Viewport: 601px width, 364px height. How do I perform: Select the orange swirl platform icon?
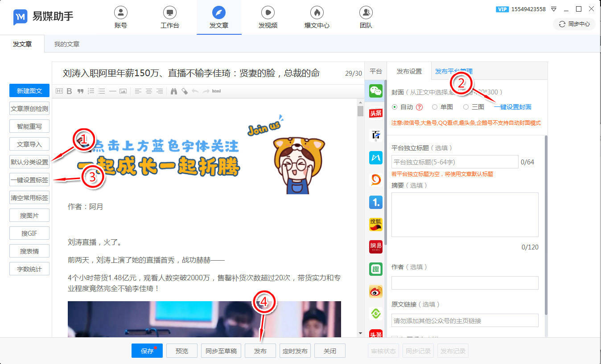tap(376, 180)
